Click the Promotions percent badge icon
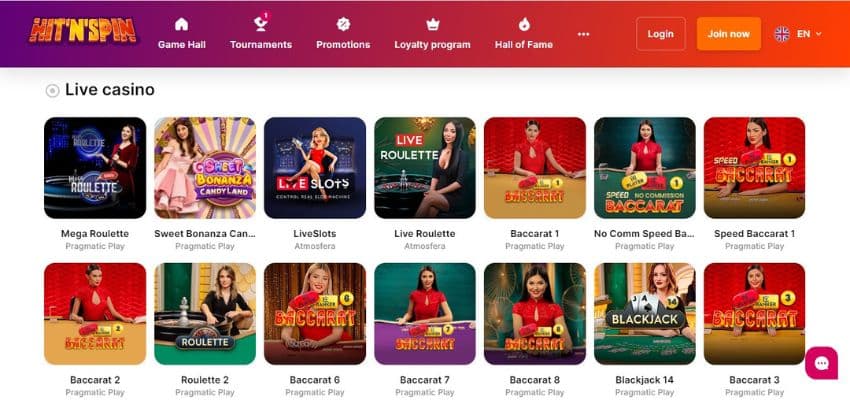Image resolution: width=850 pixels, height=405 pixels. coord(343,24)
